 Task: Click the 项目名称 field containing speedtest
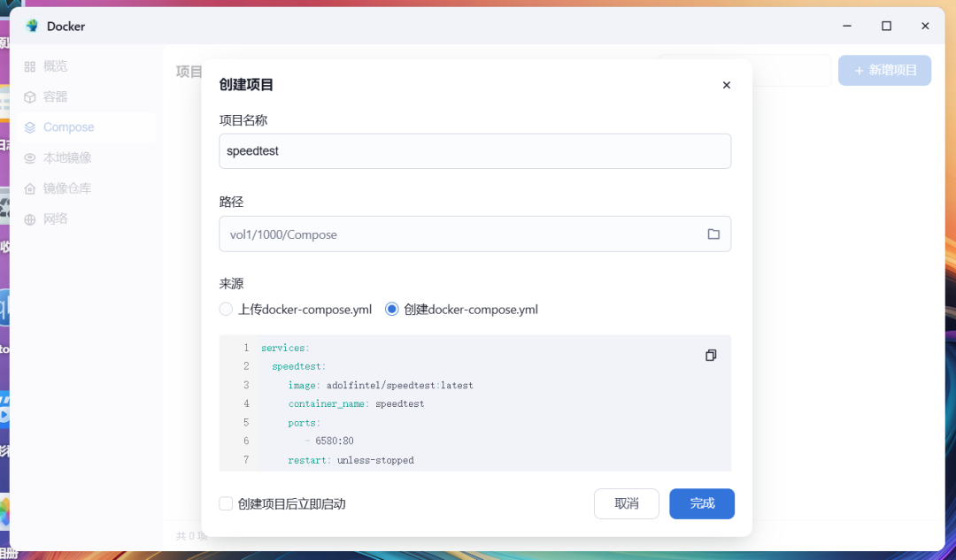475,151
